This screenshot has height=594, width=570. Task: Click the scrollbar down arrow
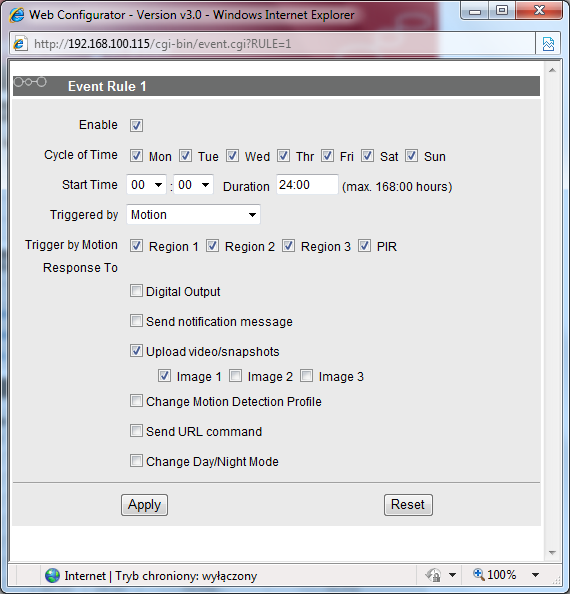pos(552,553)
